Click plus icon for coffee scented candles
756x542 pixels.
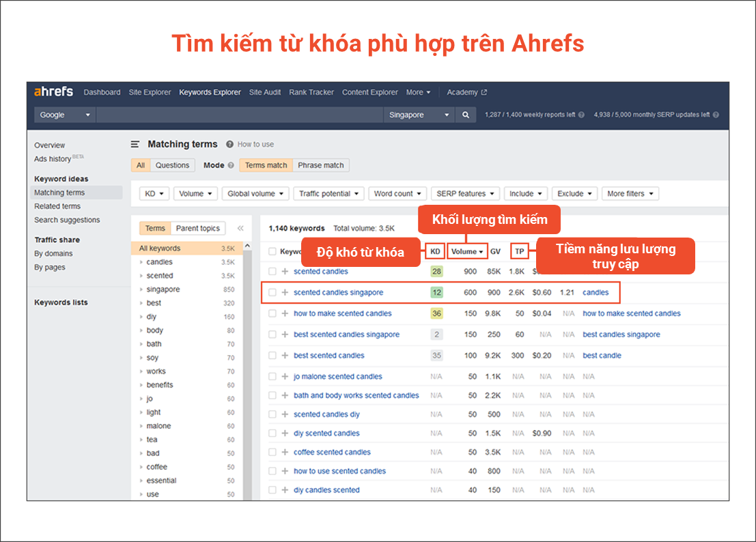tap(285, 452)
